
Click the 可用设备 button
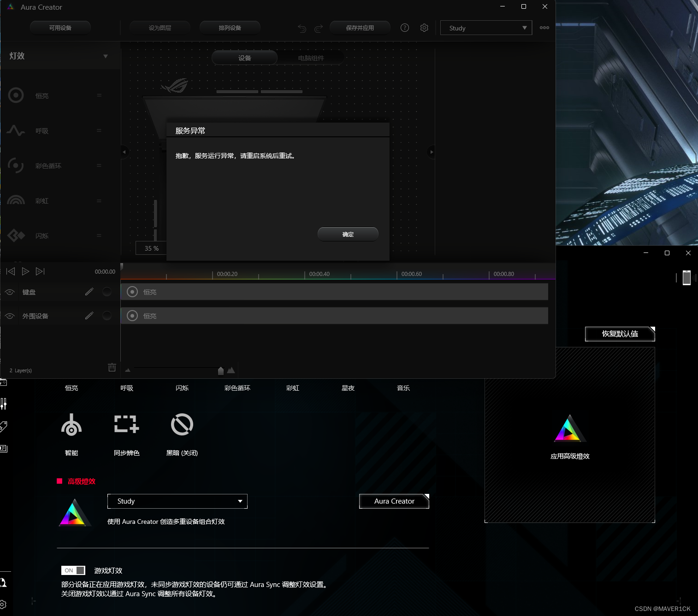coord(60,28)
